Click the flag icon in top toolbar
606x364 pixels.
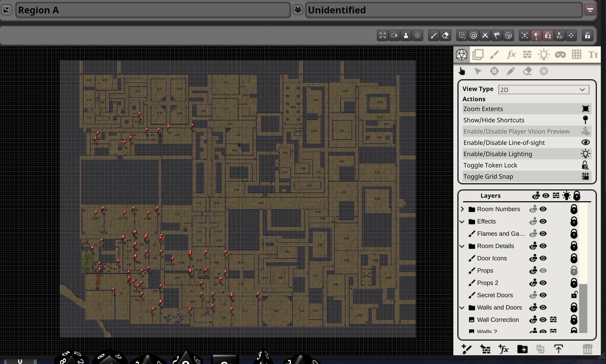pos(497,36)
